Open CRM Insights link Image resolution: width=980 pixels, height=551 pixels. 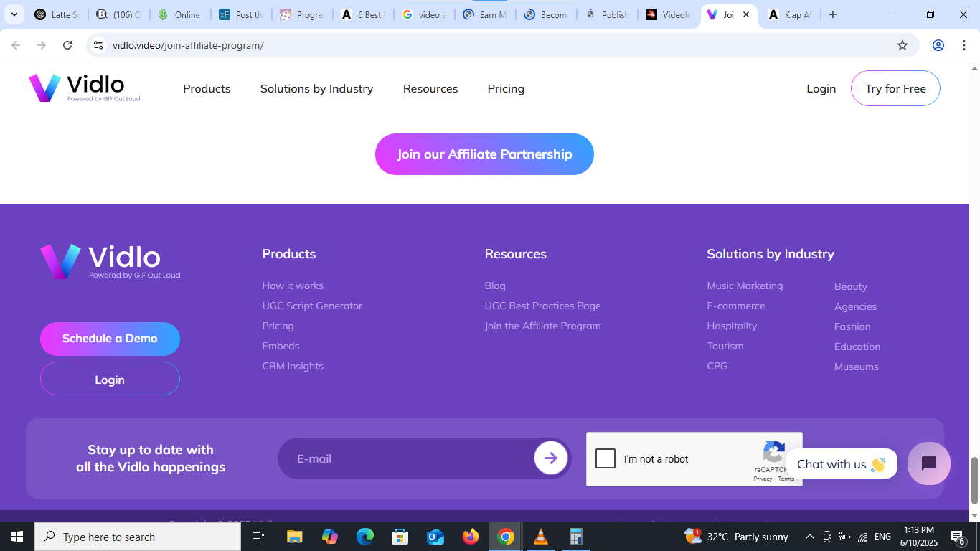(x=293, y=366)
